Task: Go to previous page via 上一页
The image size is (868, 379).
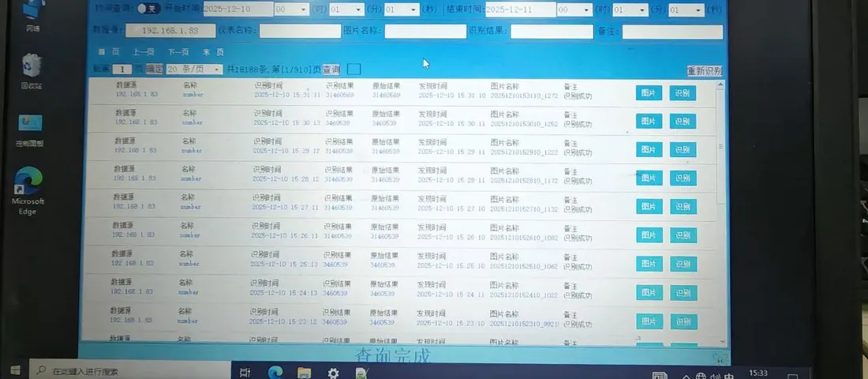Action: pos(144,52)
